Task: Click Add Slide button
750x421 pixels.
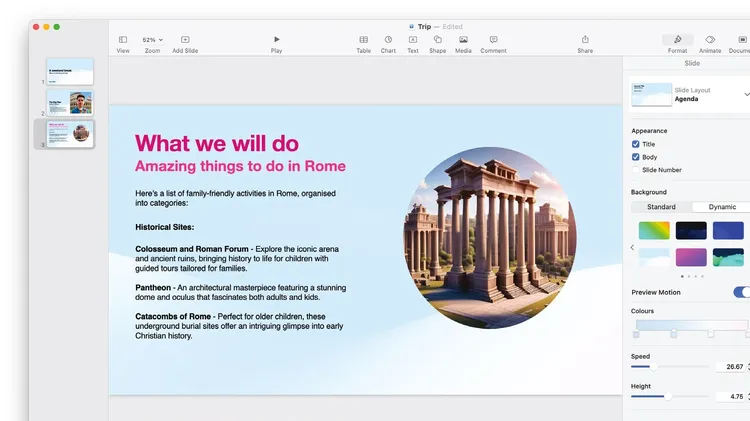Action: pos(185,40)
